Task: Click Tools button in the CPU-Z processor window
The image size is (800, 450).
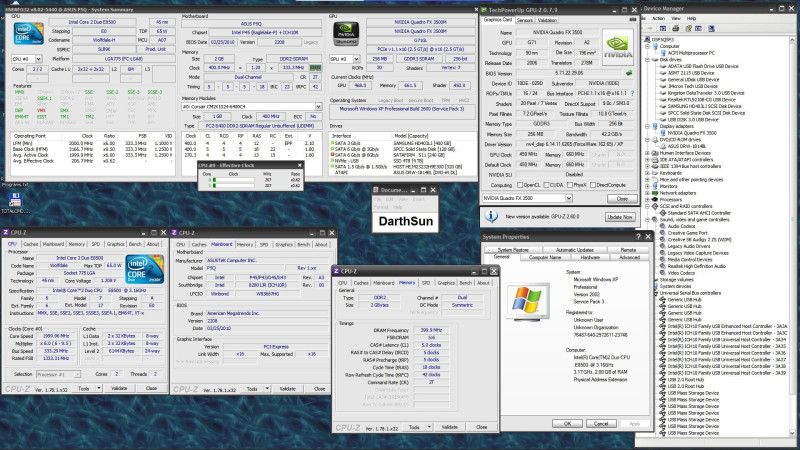Action: [x=84, y=388]
